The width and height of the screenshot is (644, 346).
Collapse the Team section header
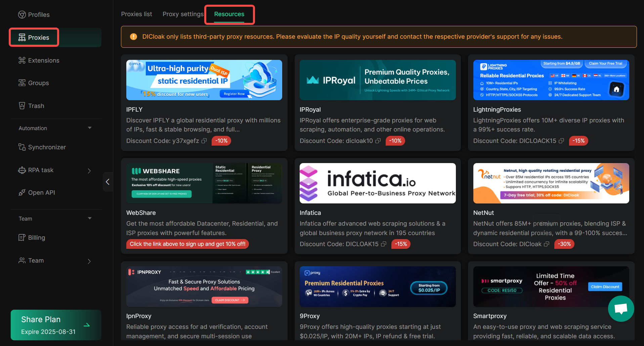[x=90, y=219]
